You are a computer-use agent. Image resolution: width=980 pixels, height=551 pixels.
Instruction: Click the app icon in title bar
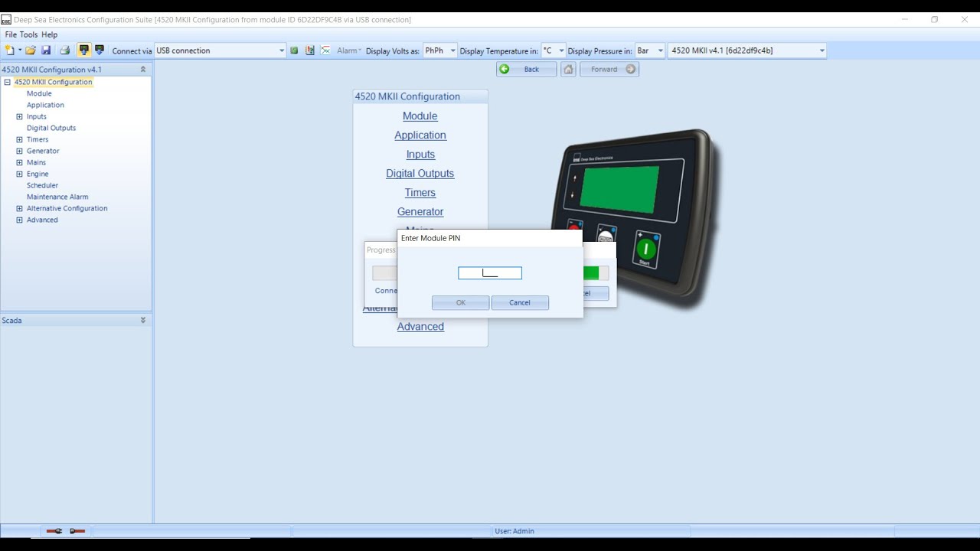point(6,20)
